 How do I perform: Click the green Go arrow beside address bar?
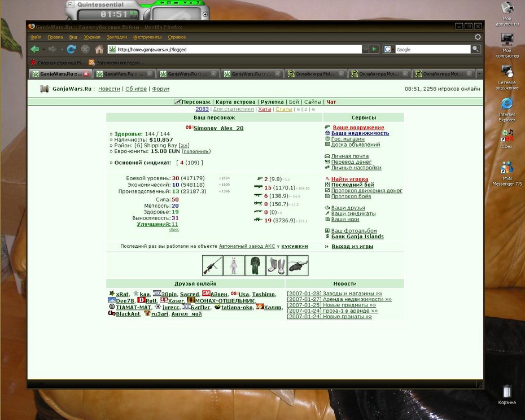[x=374, y=49]
